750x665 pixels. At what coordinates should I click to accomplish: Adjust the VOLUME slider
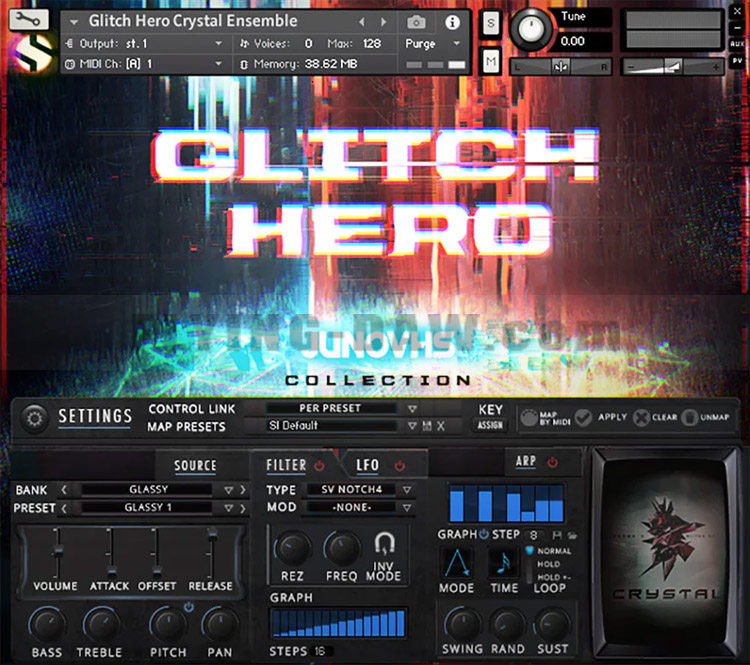pyautogui.click(x=58, y=552)
